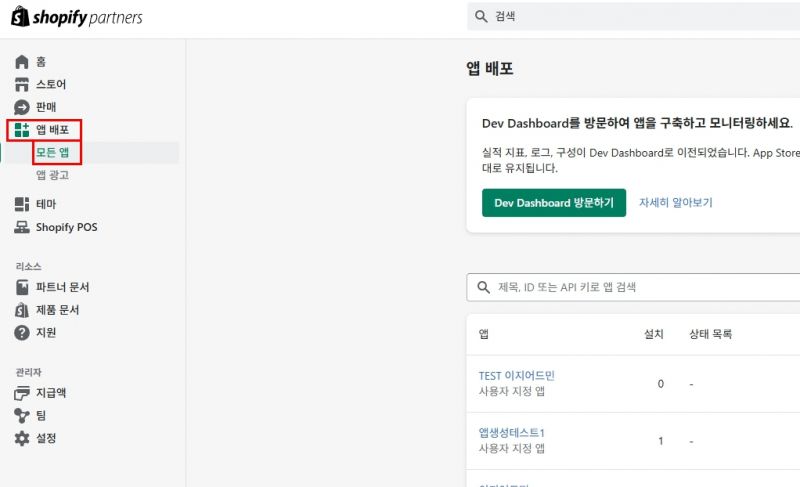Click the 자세히 알아보기 link

pos(676,202)
